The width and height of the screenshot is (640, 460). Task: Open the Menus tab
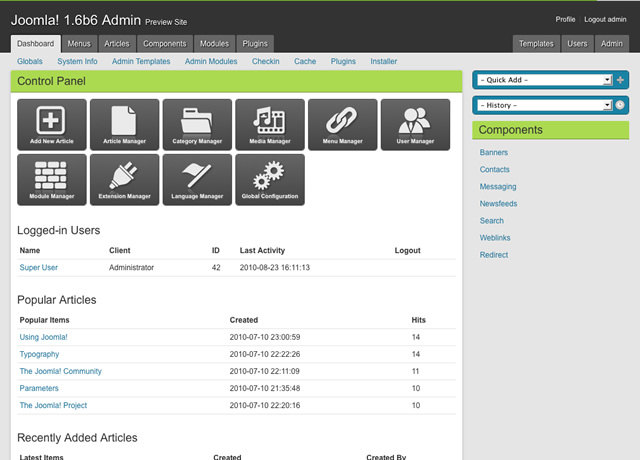[79, 44]
